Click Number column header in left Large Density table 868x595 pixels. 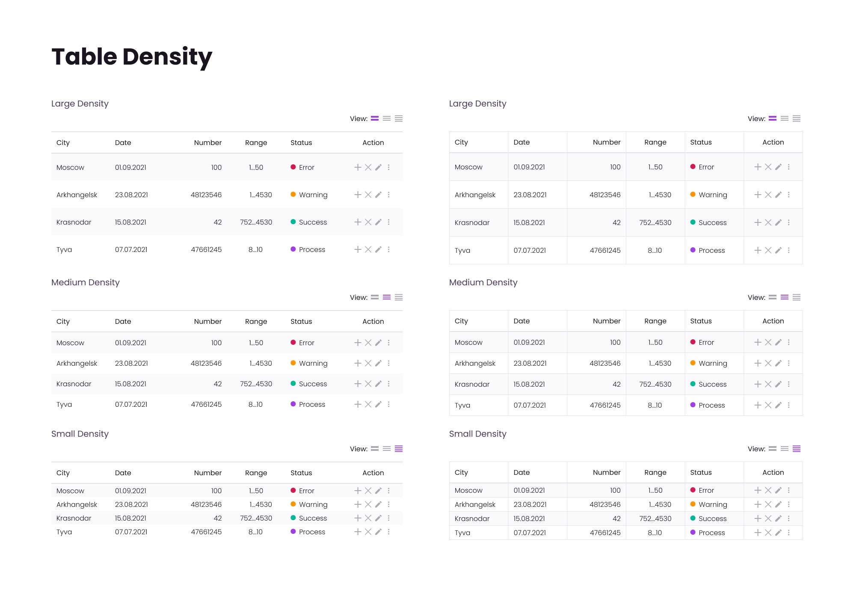[207, 142]
